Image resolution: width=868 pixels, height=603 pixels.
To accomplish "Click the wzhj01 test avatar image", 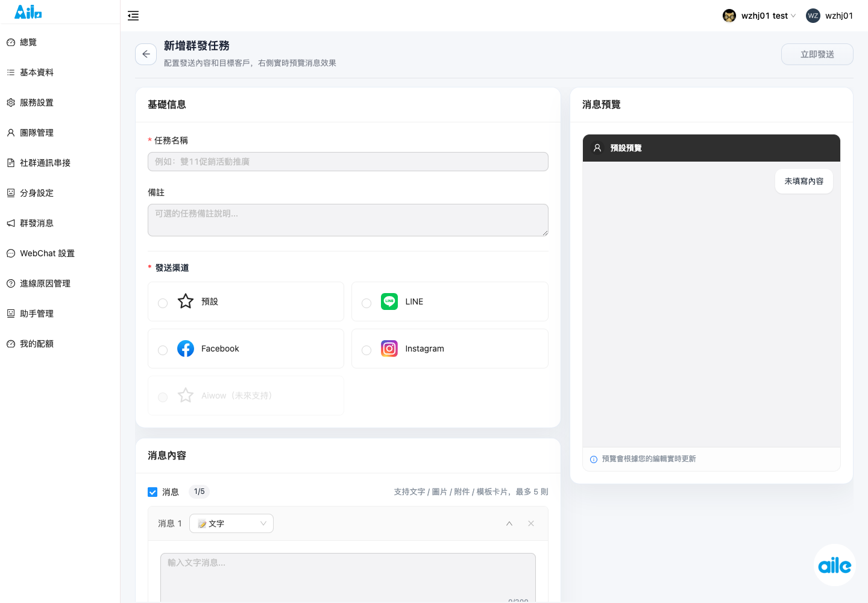I will click(729, 16).
